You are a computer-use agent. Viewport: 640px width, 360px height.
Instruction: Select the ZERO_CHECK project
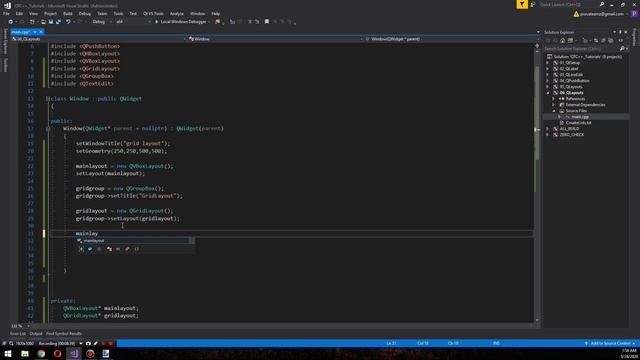point(571,135)
